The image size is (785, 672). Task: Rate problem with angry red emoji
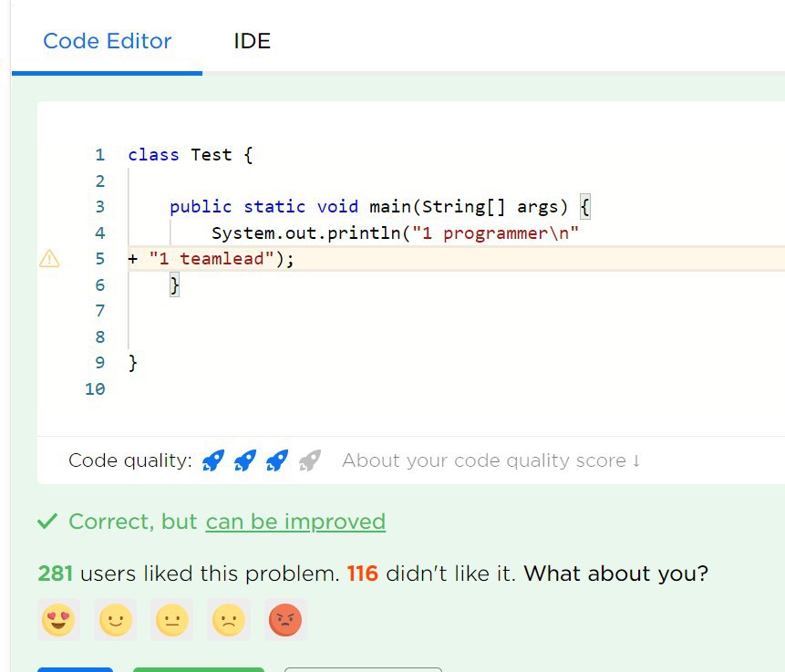(285, 619)
